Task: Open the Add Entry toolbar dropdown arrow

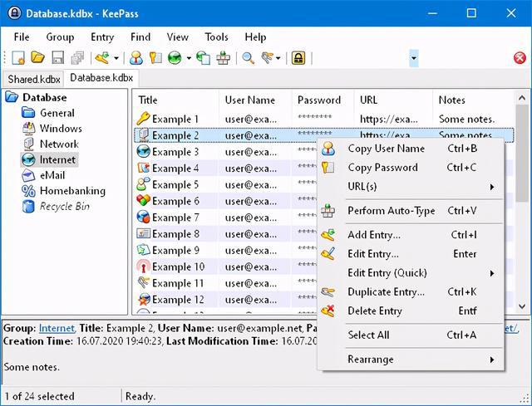Action: point(116,58)
